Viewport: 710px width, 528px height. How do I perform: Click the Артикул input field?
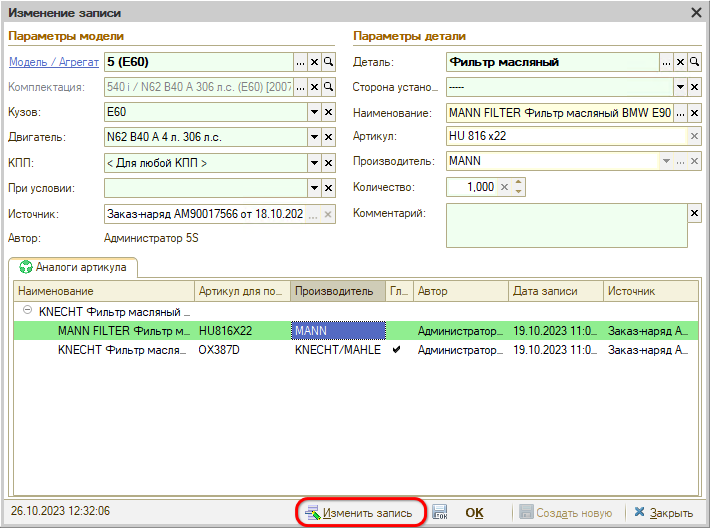pos(566,136)
